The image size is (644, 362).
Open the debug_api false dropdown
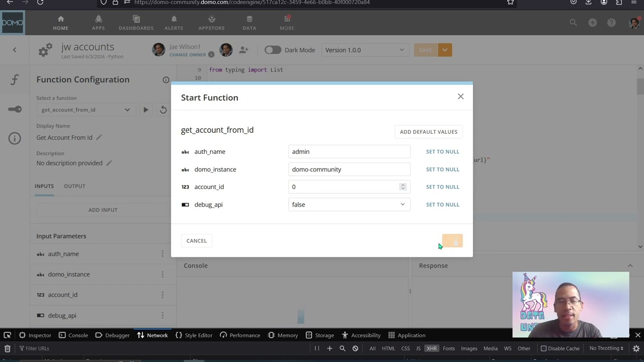[349, 205]
